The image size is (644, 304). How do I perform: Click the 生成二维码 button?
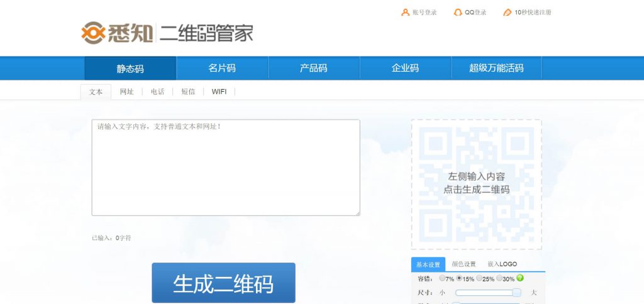coord(223,283)
